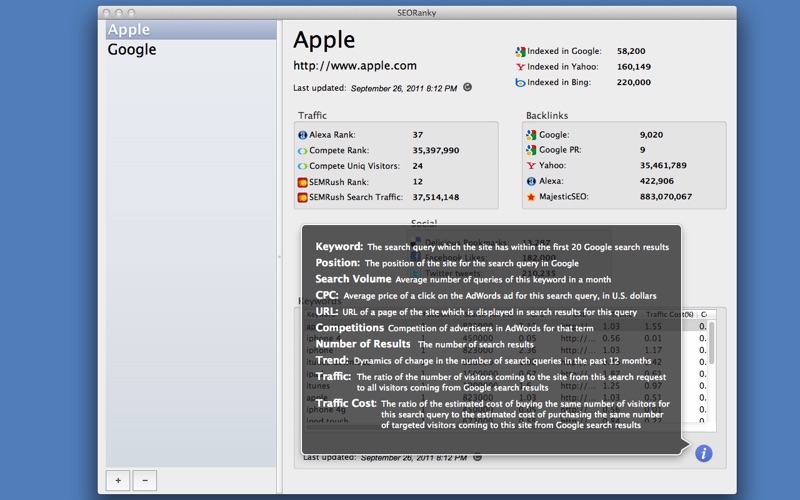Open the http://www.apple.com link

pyautogui.click(x=355, y=66)
